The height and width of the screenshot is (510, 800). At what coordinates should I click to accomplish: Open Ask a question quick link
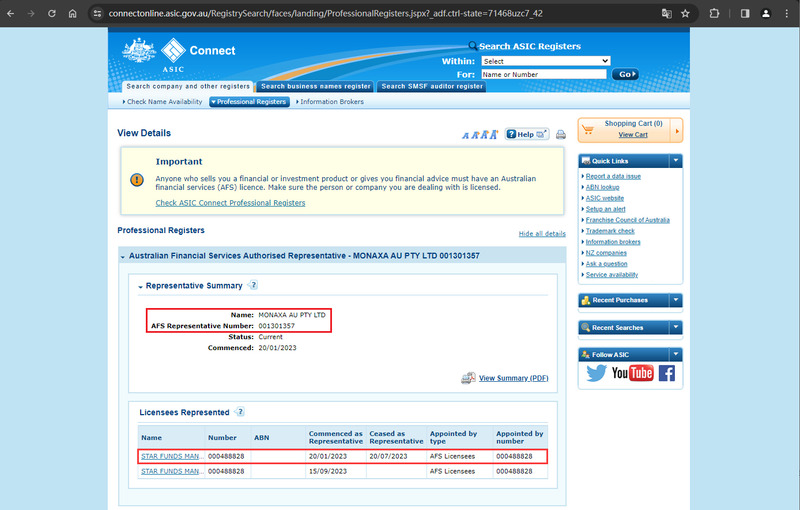click(x=606, y=264)
